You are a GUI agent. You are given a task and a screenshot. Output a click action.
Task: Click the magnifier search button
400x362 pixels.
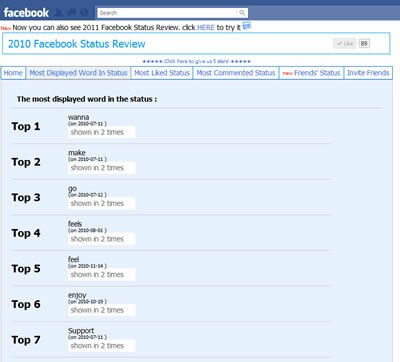click(x=242, y=13)
